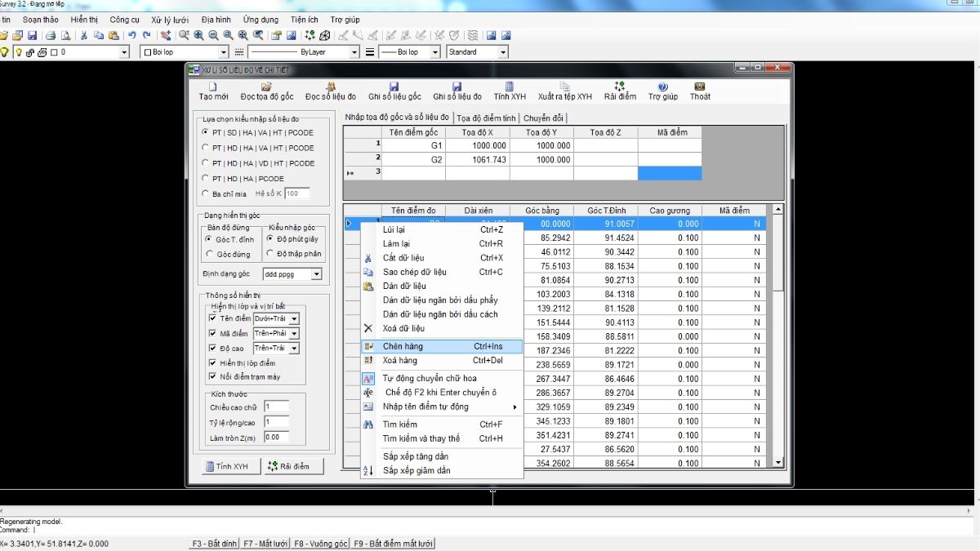Toggle the Mã điểm checkbox
This screenshot has width=980, height=551.
point(213,333)
